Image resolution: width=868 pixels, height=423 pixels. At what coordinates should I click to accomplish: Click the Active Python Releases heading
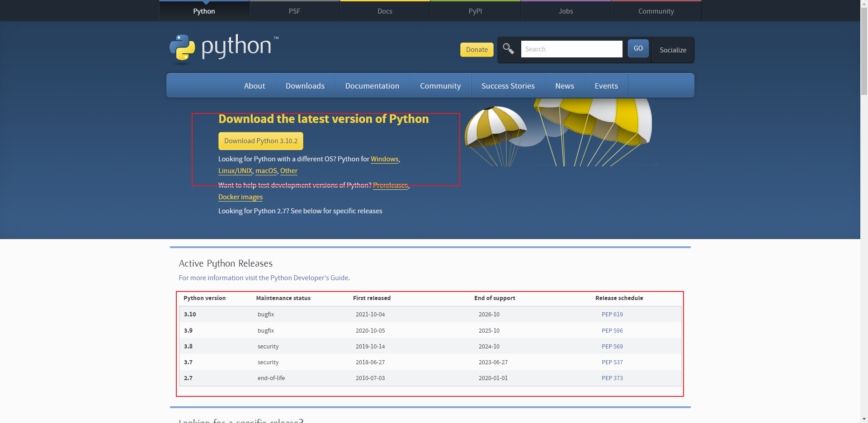coord(226,263)
